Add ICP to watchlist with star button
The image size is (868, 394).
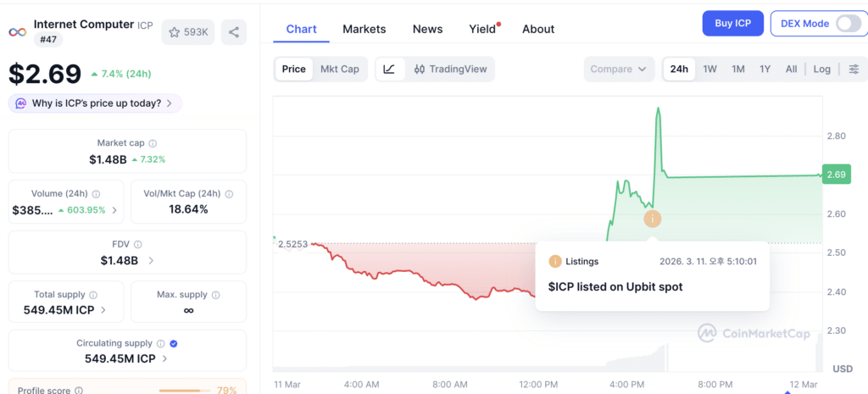pos(188,32)
